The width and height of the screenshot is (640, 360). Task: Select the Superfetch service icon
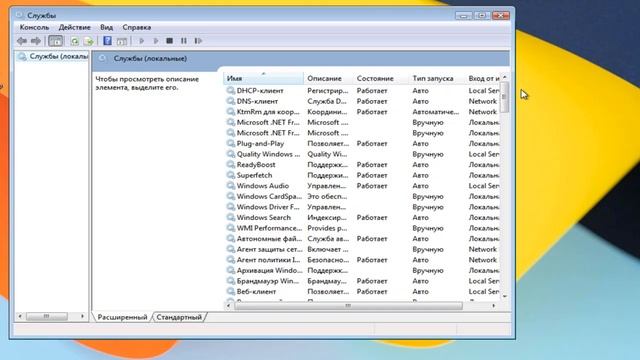click(231, 176)
